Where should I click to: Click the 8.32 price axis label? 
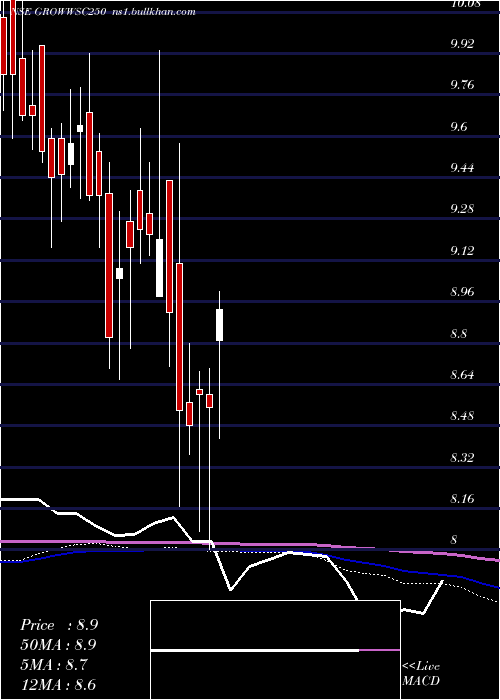coord(462,458)
